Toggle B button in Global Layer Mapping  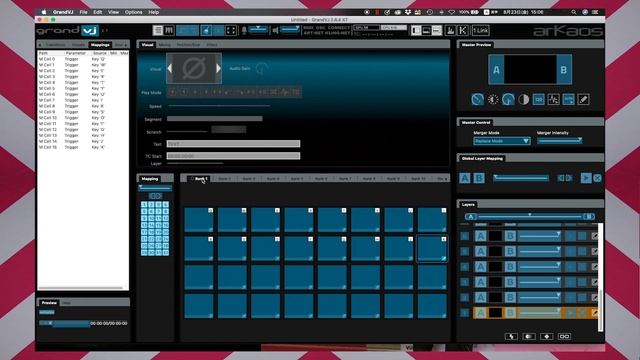479,178
